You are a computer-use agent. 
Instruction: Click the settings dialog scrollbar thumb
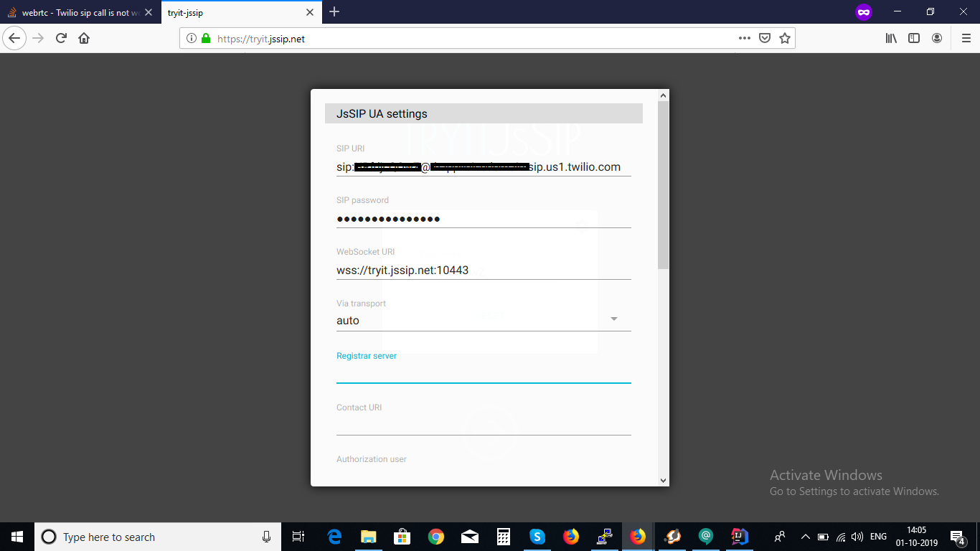pos(663,185)
